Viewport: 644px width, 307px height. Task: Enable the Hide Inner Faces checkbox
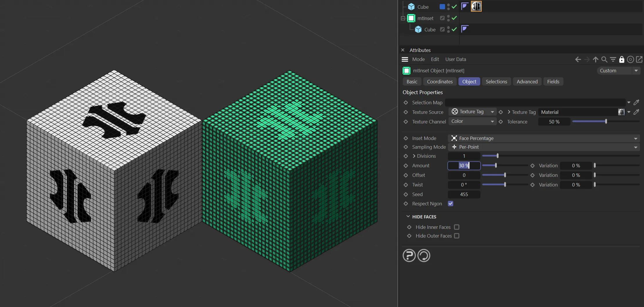[457, 227]
